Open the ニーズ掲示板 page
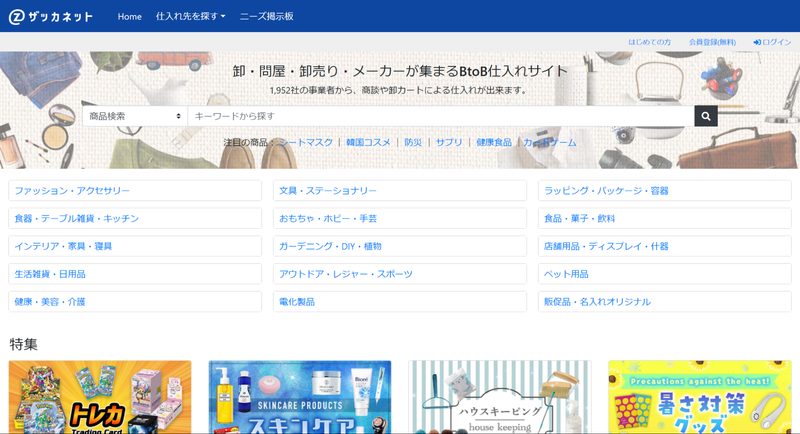 266,16
